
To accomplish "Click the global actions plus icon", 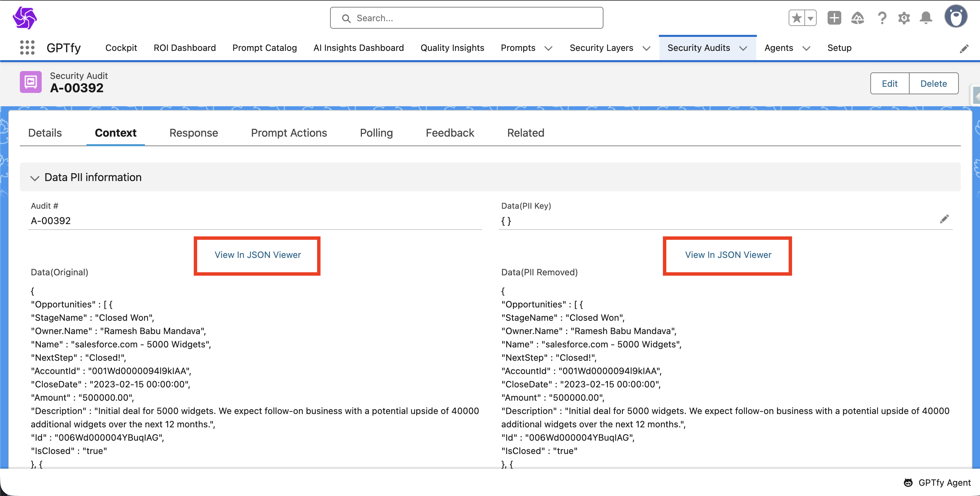I will 834,18.
